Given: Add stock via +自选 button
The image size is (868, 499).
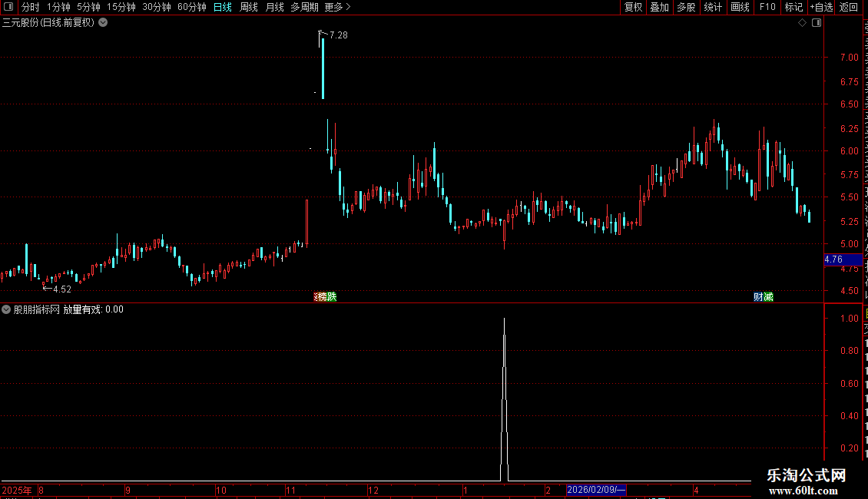Looking at the screenshot, I should pyautogui.click(x=821, y=7).
